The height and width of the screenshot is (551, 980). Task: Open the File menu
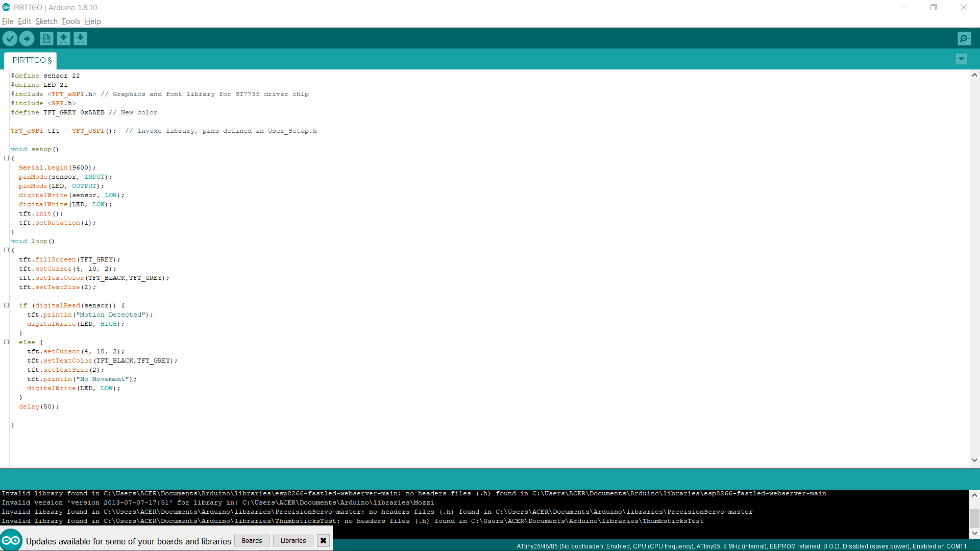pyautogui.click(x=8, y=21)
